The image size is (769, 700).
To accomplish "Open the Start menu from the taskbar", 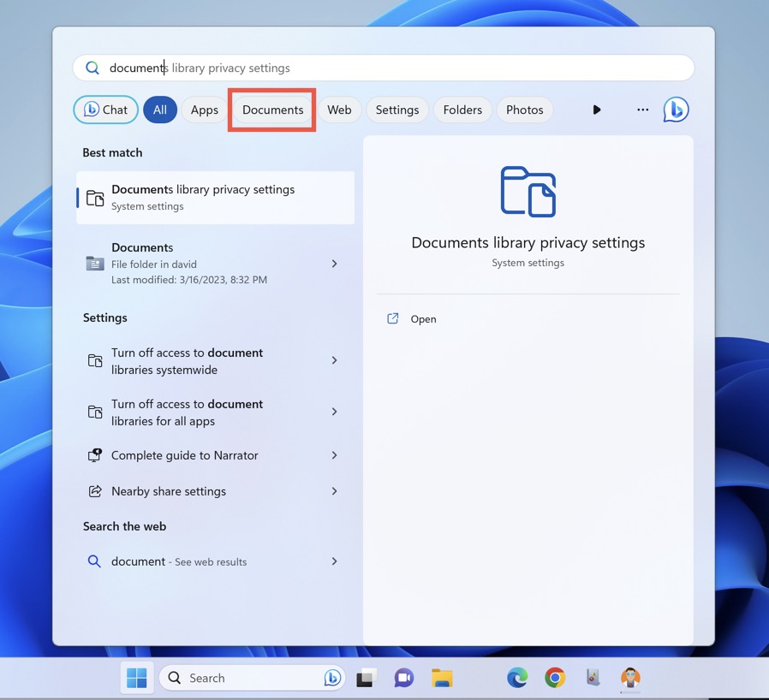I will [136, 677].
